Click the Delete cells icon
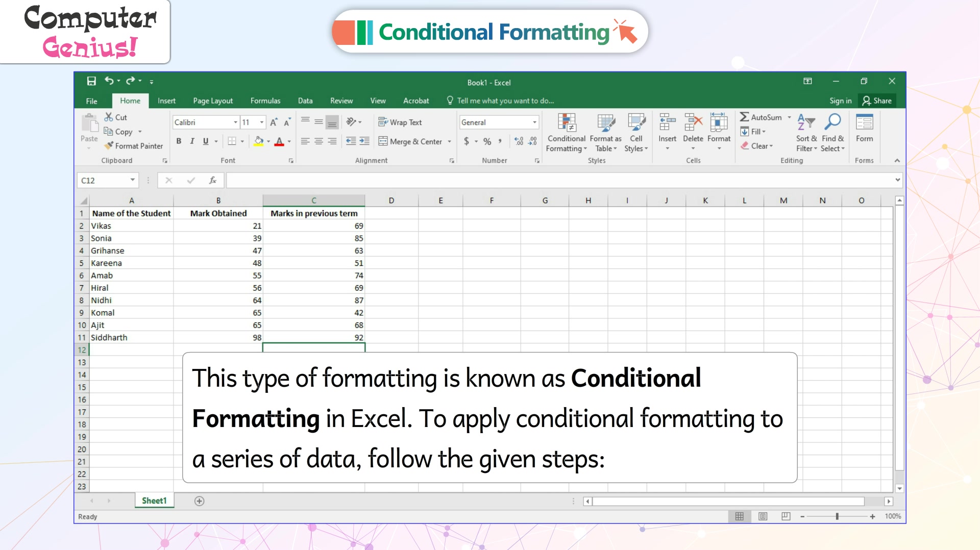Image resolution: width=980 pixels, height=550 pixels. (x=693, y=122)
